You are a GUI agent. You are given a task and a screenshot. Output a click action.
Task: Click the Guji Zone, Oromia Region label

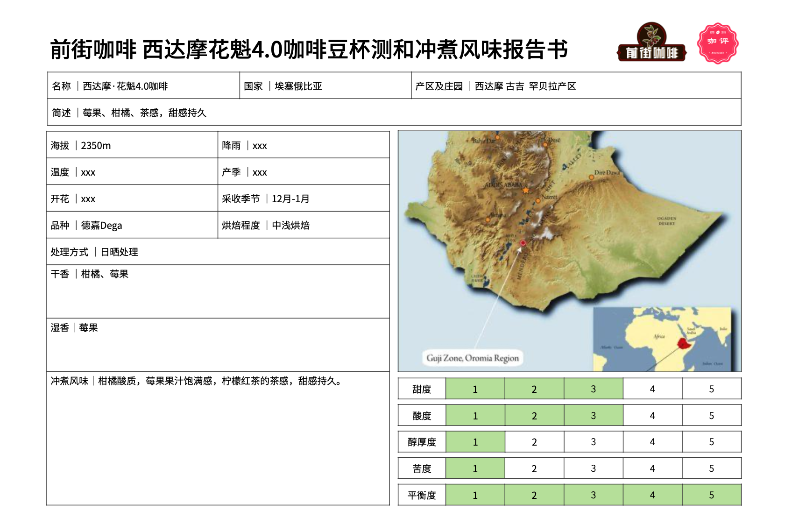tap(472, 358)
